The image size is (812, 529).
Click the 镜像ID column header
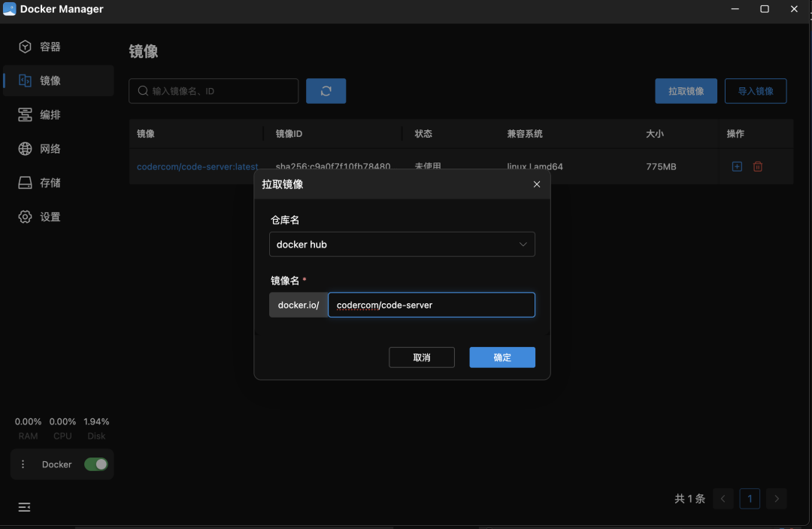pyautogui.click(x=289, y=134)
